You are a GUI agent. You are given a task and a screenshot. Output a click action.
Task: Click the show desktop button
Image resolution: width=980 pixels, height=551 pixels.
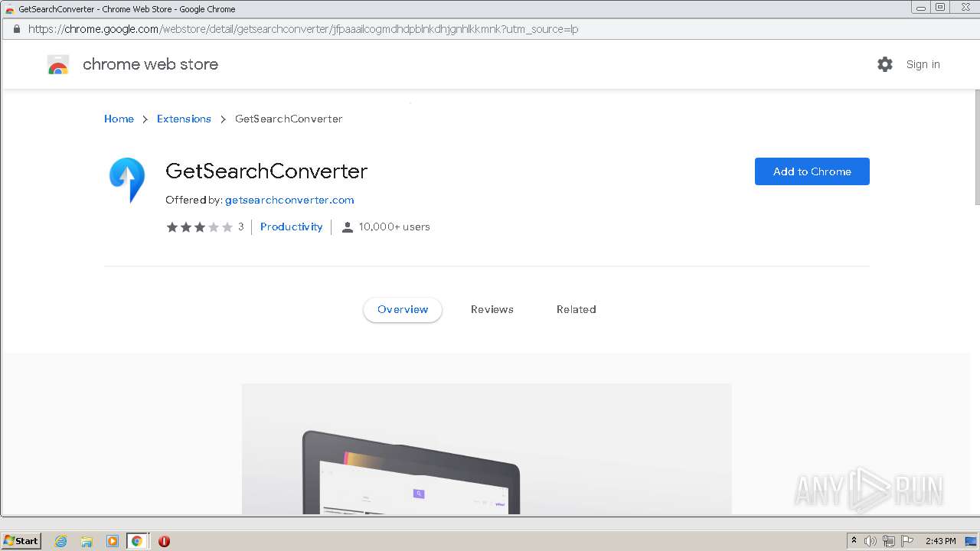(970, 541)
